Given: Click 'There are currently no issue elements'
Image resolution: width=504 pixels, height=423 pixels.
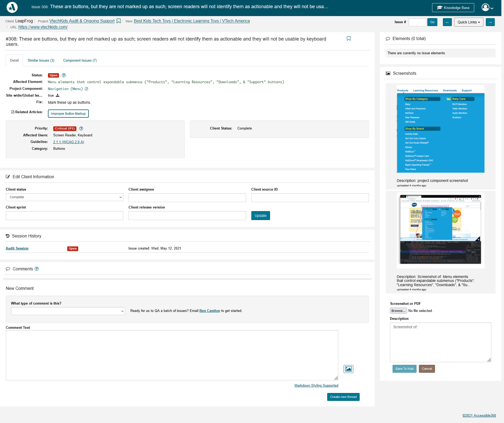Looking at the screenshot, I should pos(416,53).
